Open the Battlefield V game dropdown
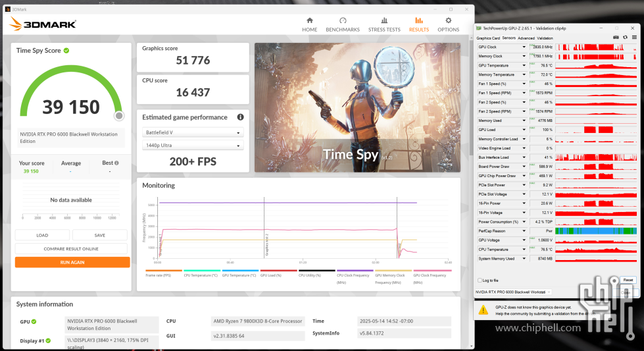The height and width of the screenshot is (351, 644). [193, 132]
